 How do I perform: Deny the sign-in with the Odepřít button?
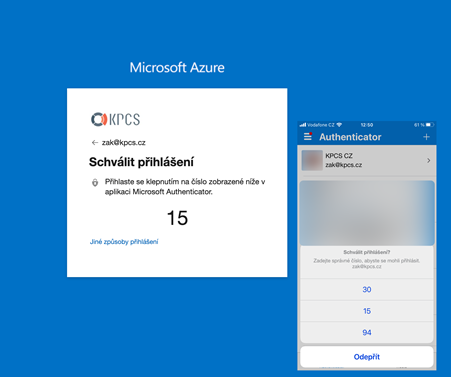click(367, 357)
